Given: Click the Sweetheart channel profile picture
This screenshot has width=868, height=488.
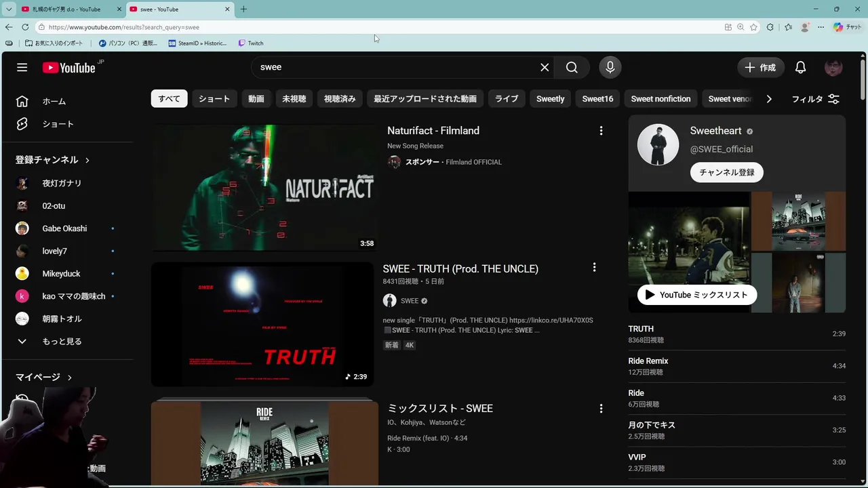Looking at the screenshot, I should 658,144.
